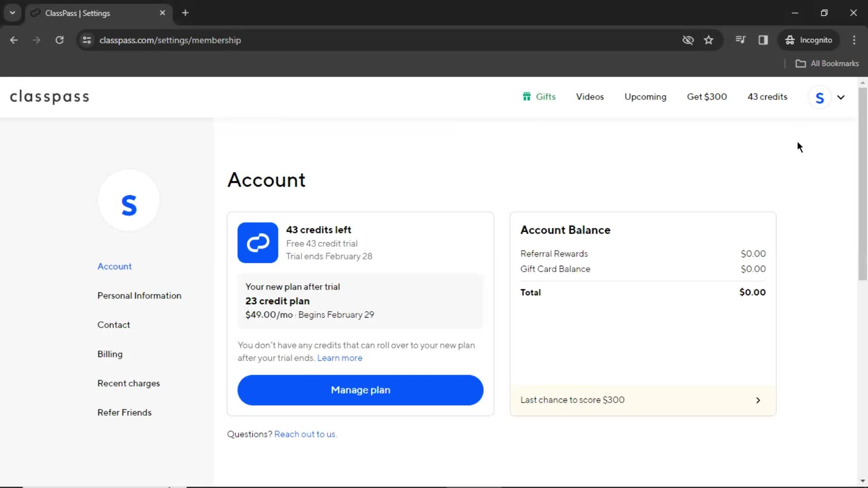This screenshot has width=868, height=488.
Task: Click the '23 credit plan' text
Action: tap(278, 301)
